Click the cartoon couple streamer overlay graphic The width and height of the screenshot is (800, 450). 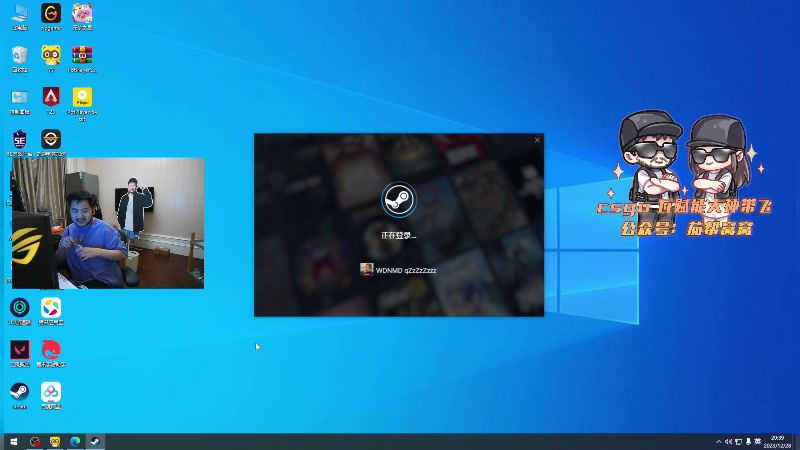point(684,172)
